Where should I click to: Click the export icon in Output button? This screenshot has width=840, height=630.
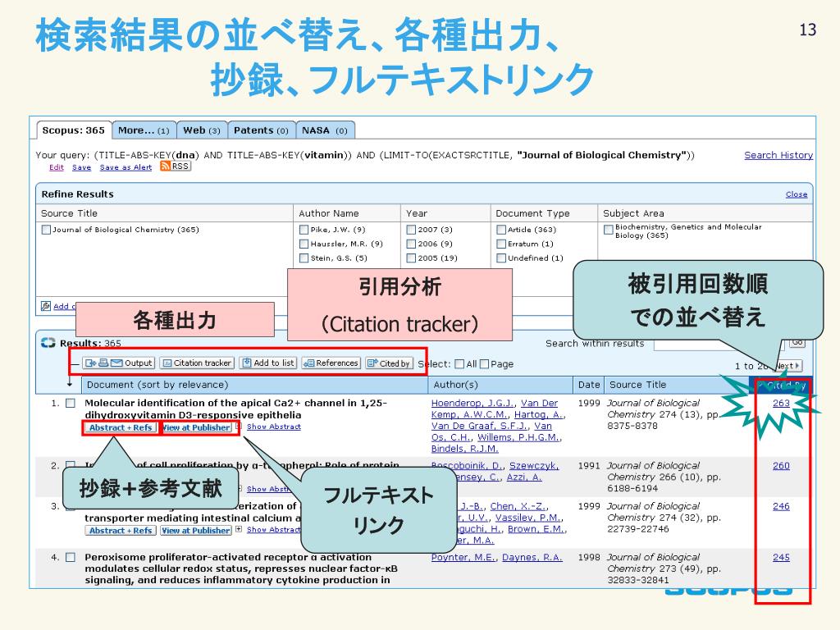(90, 363)
